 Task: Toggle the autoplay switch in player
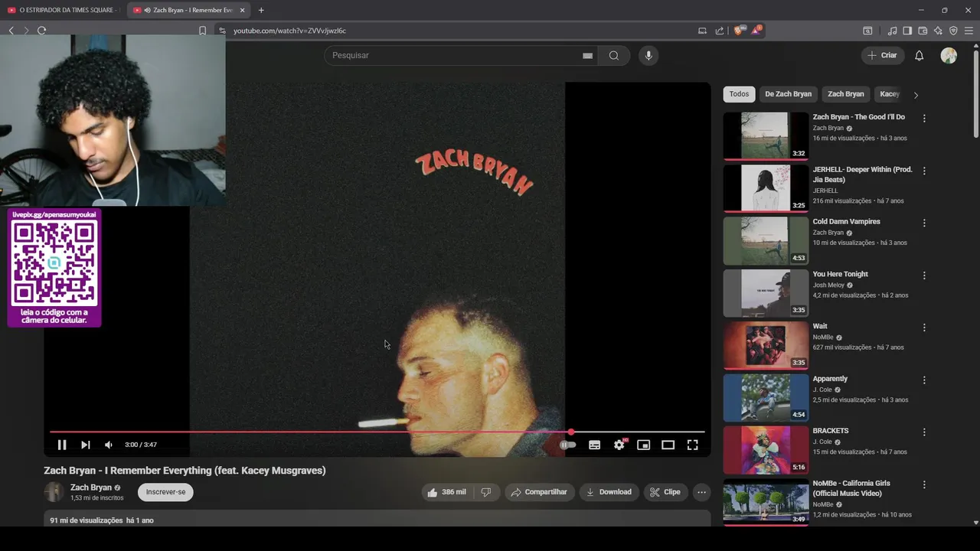tap(567, 445)
